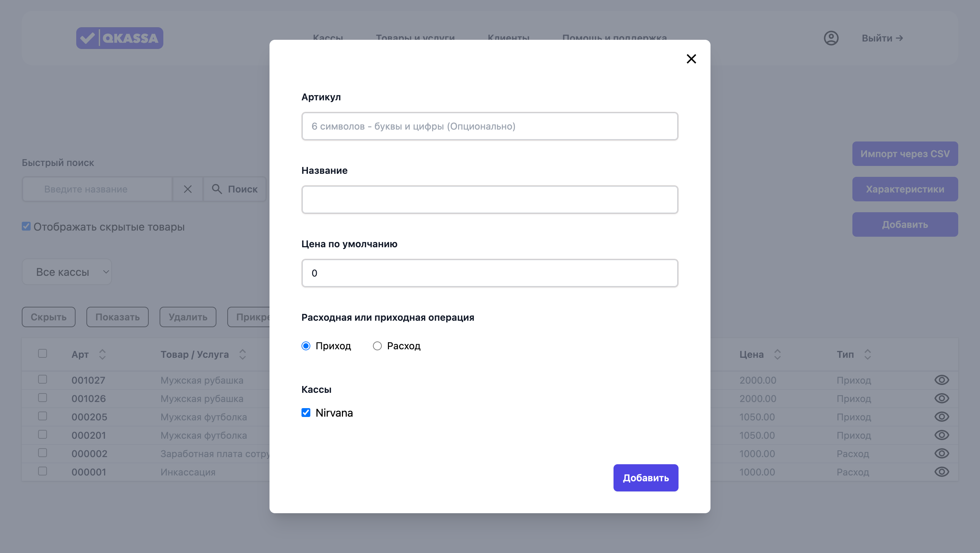Viewport: 980px width, 553px height.
Task: Select the Расход radio button
Action: tap(377, 346)
